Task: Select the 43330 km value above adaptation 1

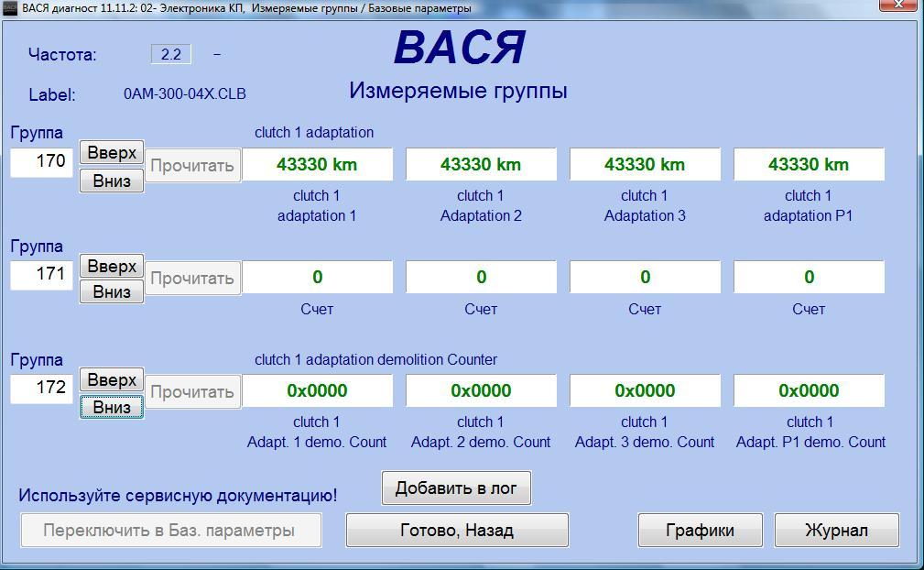Action: [317, 164]
